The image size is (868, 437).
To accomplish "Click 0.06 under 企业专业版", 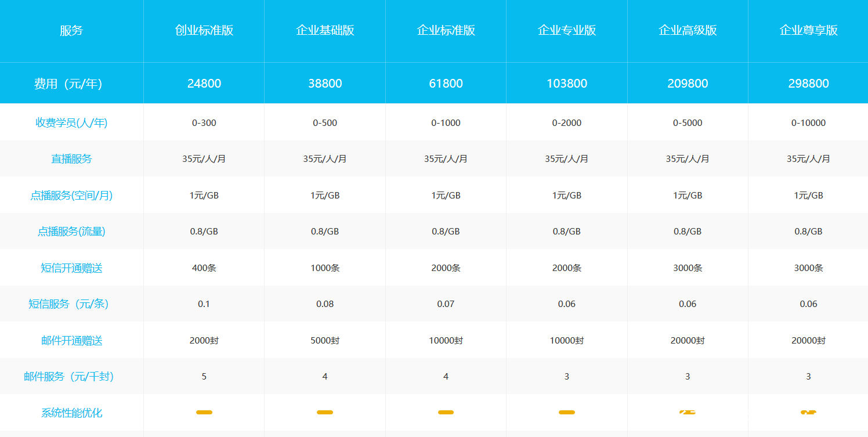I will [x=567, y=304].
